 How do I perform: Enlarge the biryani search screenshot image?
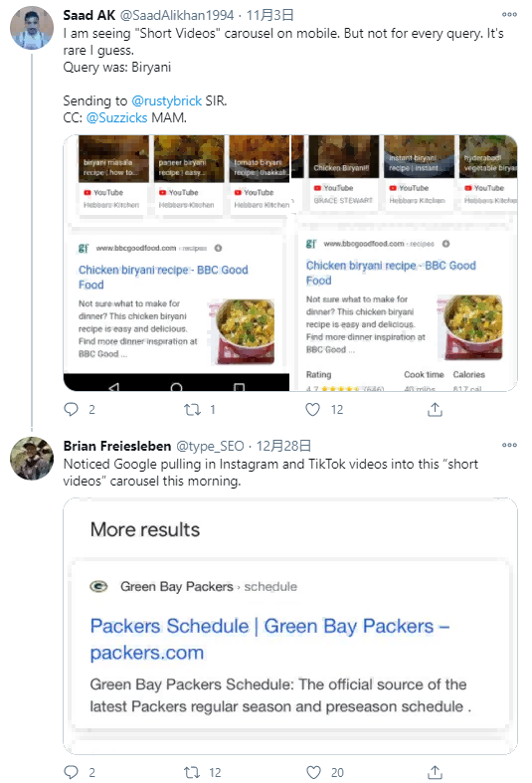pyautogui.click(x=290, y=264)
